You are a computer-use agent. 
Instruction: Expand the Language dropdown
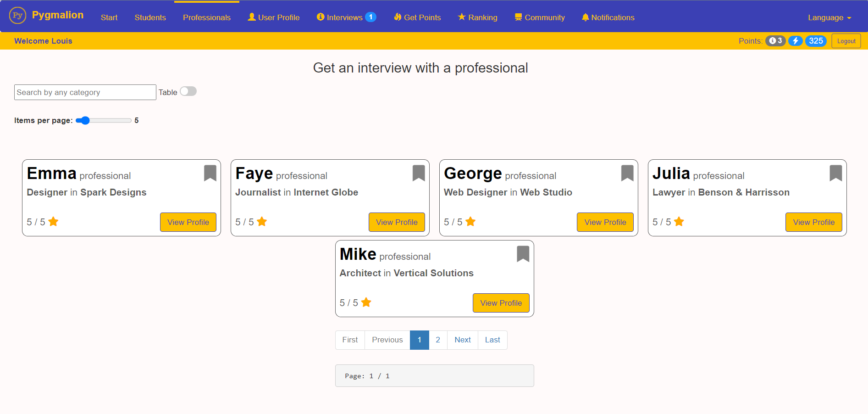tap(829, 17)
